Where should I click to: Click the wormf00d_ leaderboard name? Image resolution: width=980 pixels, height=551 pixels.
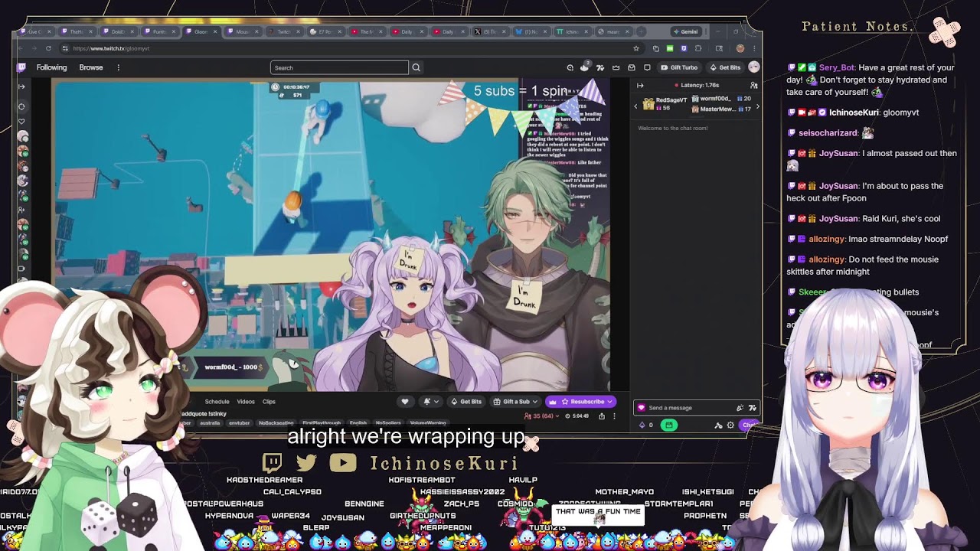tap(715, 99)
